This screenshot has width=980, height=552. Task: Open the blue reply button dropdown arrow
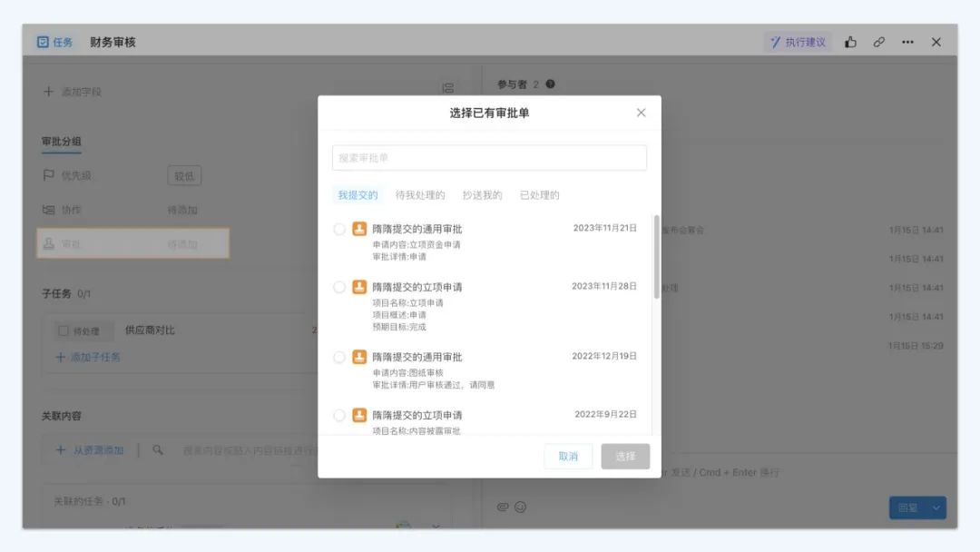pos(936,508)
